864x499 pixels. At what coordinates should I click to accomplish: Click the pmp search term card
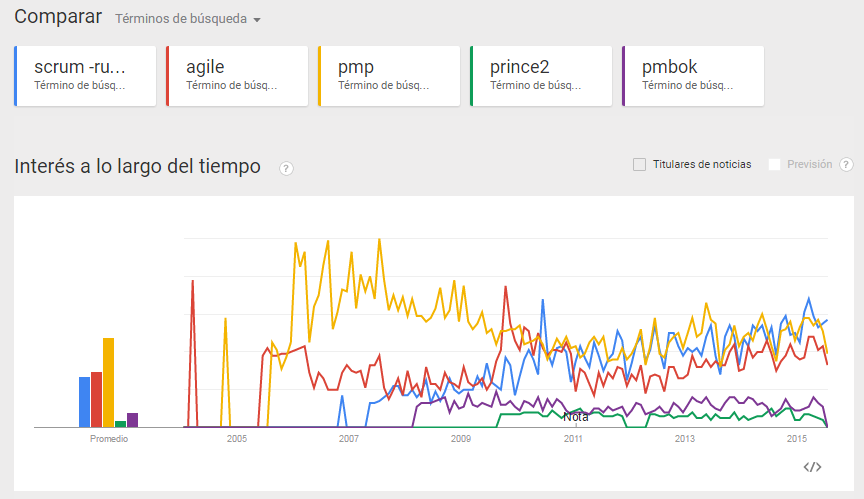[390, 75]
